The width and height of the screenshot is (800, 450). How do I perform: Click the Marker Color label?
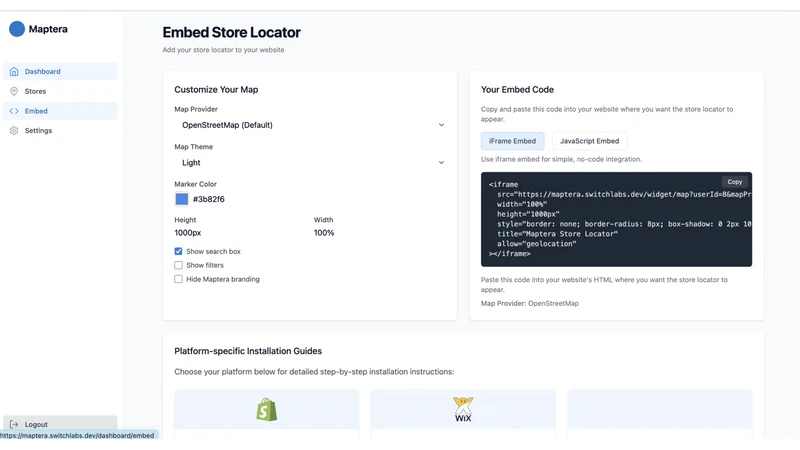195,184
